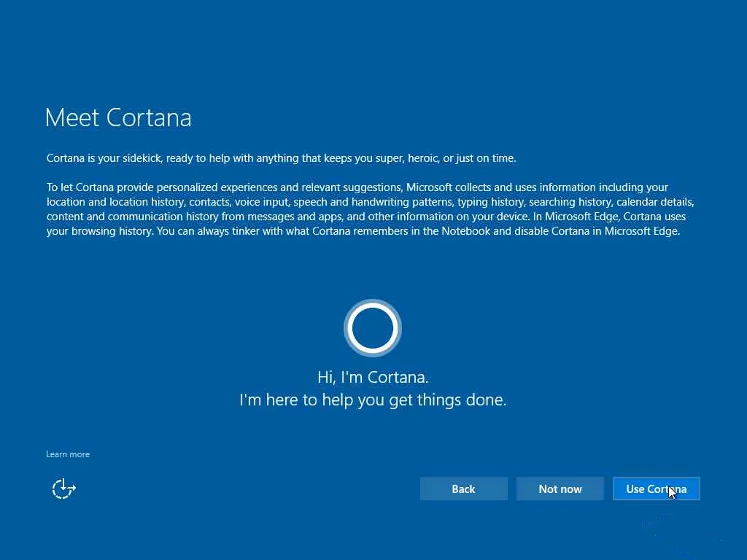Click the Meet Cortana heading
The height and width of the screenshot is (560, 747).
[118, 117]
